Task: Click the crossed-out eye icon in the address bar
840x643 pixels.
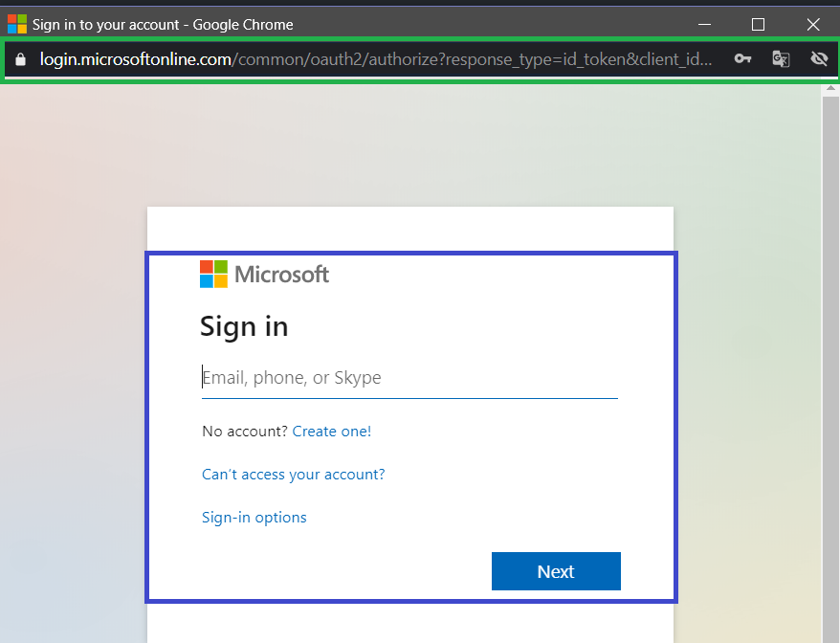Action: [x=819, y=58]
